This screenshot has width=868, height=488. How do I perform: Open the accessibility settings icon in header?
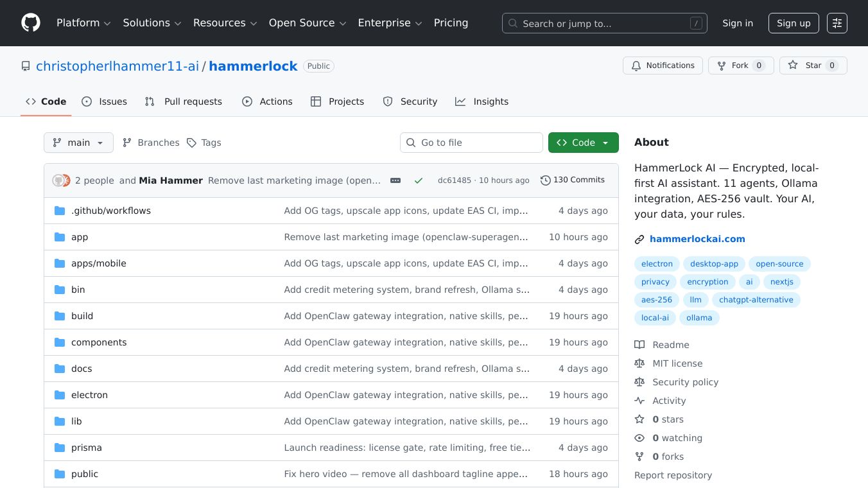pos(837,23)
